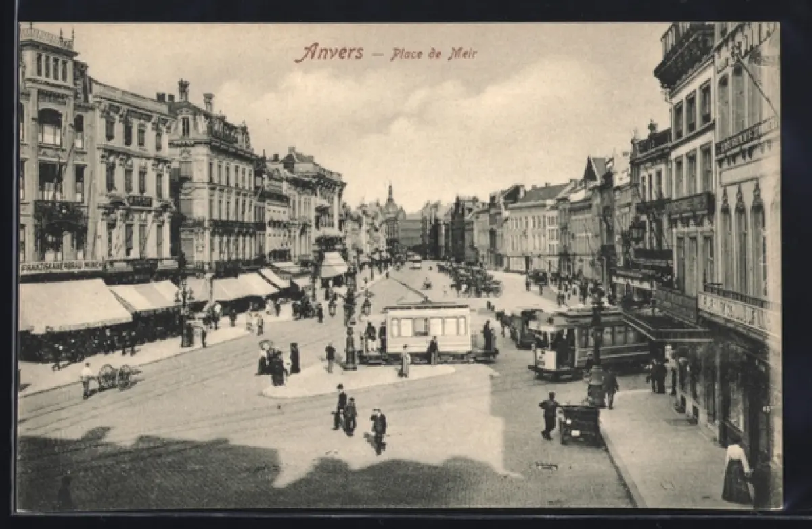812x529 pixels.
Task: Click the dark tram on the right
Action: [587, 338]
